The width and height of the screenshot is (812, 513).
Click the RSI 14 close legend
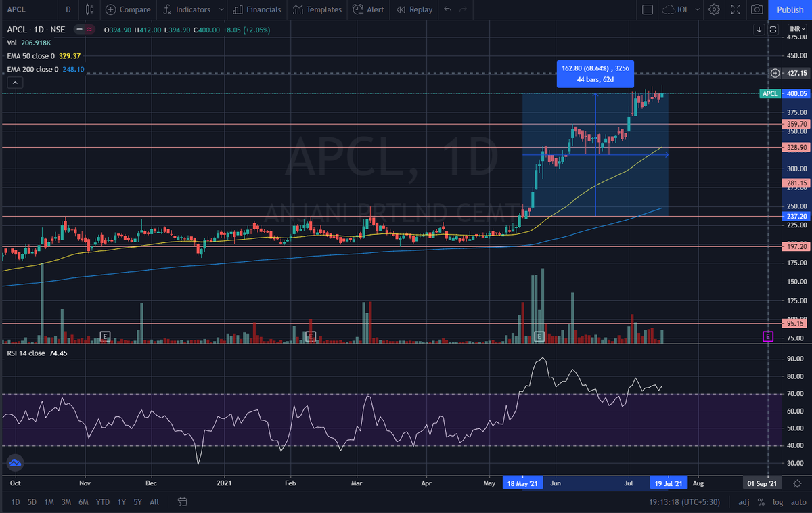click(37, 353)
